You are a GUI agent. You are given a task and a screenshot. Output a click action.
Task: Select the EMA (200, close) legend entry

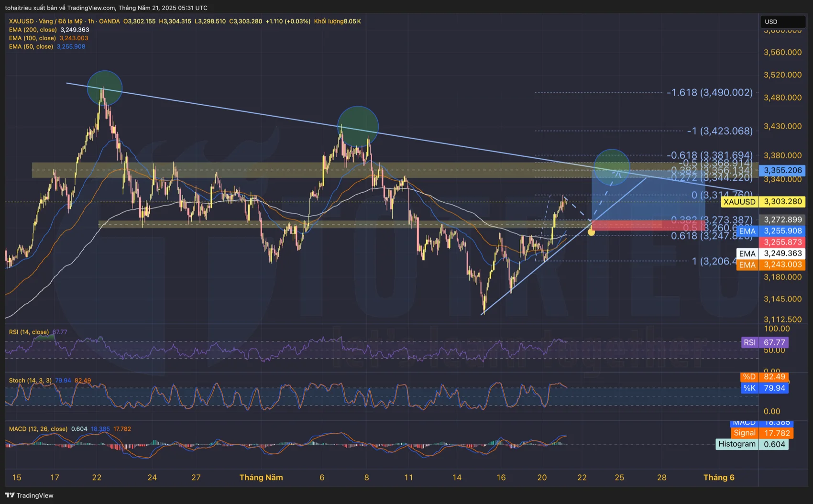pos(33,30)
